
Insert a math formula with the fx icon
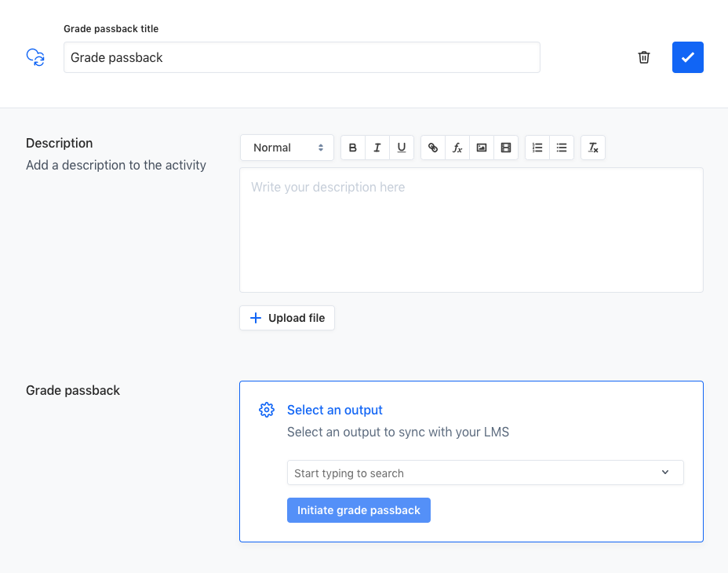(457, 147)
